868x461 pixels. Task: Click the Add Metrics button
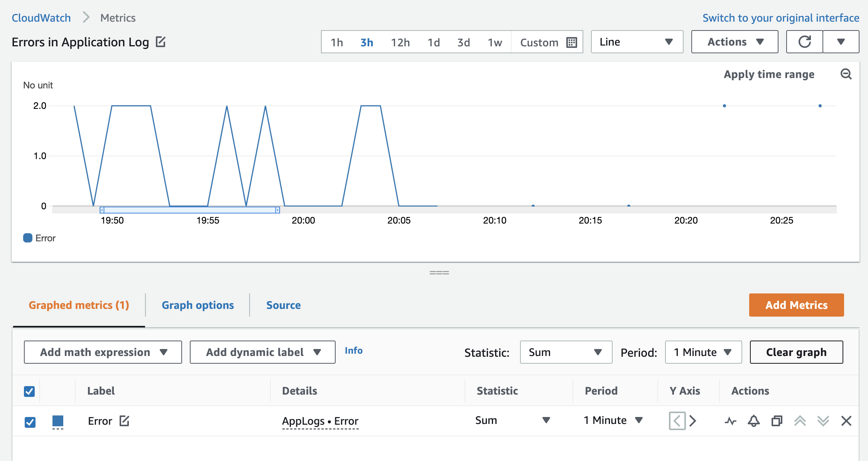[796, 305]
